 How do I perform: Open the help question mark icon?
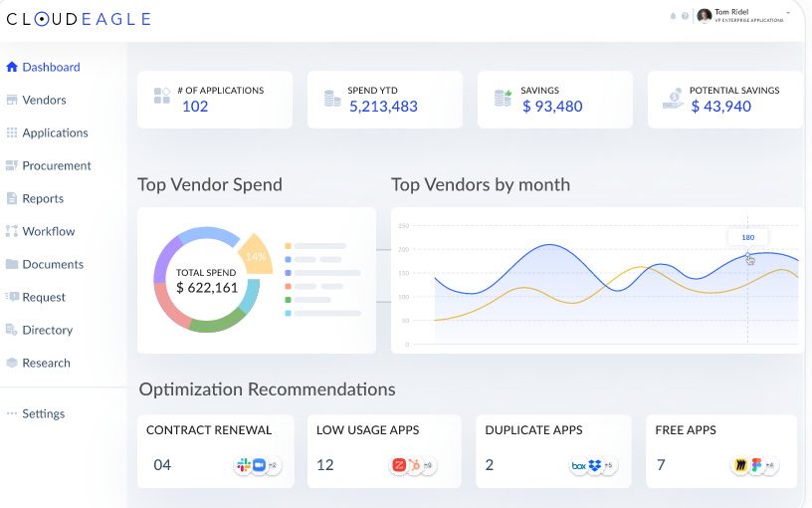(x=685, y=16)
